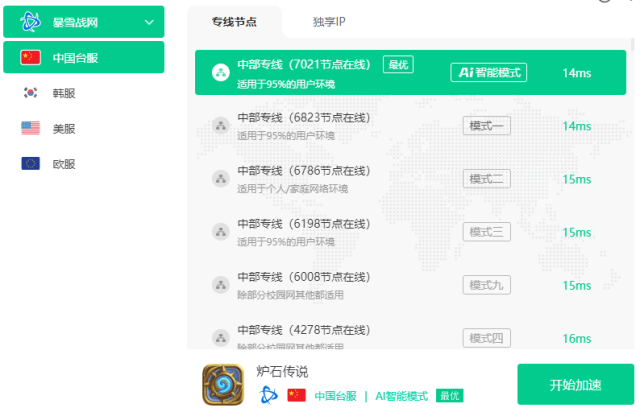The height and width of the screenshot is (408, 640).
Task: Click the AI智能模式 link in the bottom bar
Action: point(402,396)
